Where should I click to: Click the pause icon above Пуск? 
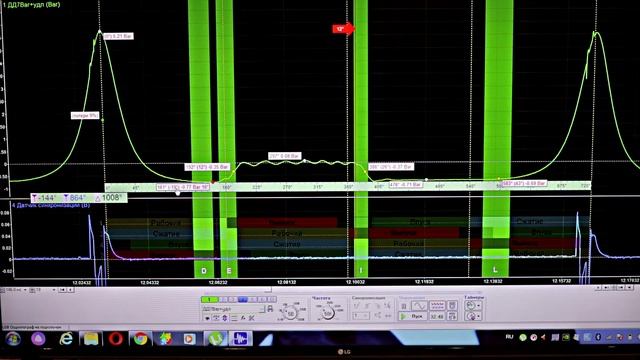(x=404, y=306)
